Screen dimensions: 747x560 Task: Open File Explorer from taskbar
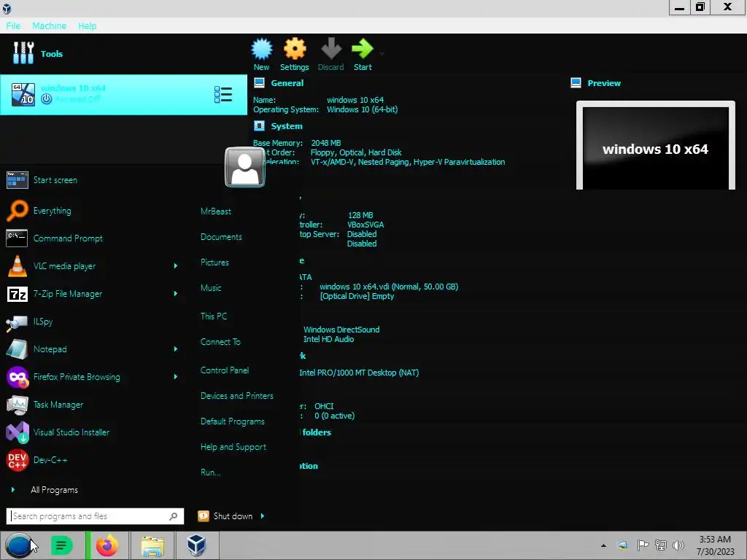152,545
